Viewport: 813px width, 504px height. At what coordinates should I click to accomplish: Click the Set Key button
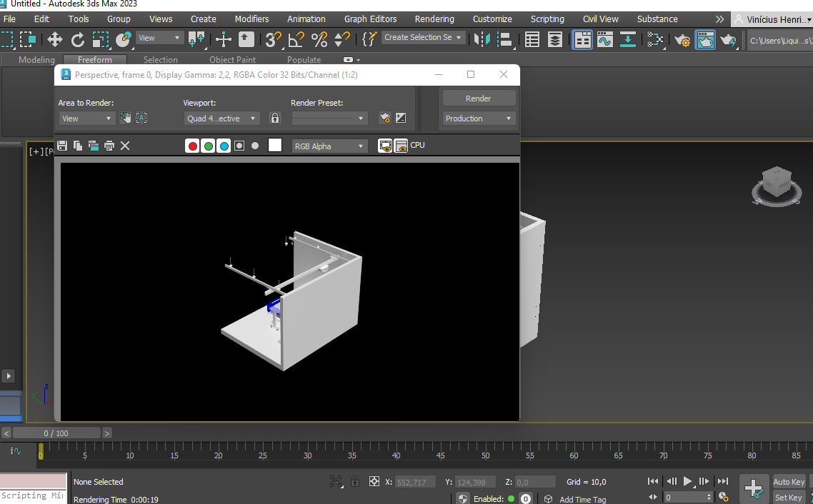point(789,498)
